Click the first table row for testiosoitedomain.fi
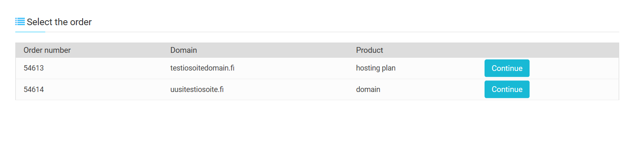 click(x=317, y=68)
